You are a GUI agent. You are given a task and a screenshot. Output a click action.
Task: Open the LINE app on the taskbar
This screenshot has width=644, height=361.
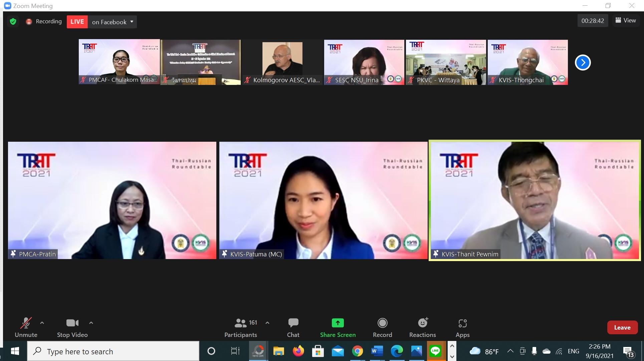click(436, 351)
